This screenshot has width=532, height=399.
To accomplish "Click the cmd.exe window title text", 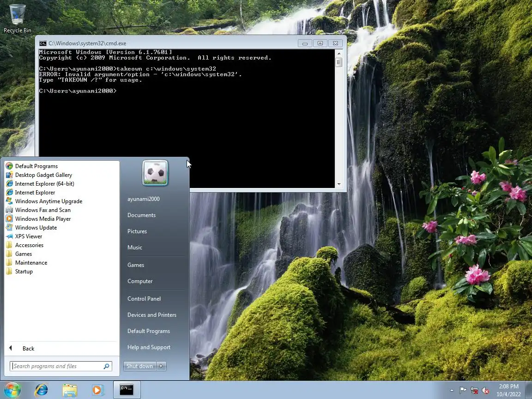I will [87, 43].
